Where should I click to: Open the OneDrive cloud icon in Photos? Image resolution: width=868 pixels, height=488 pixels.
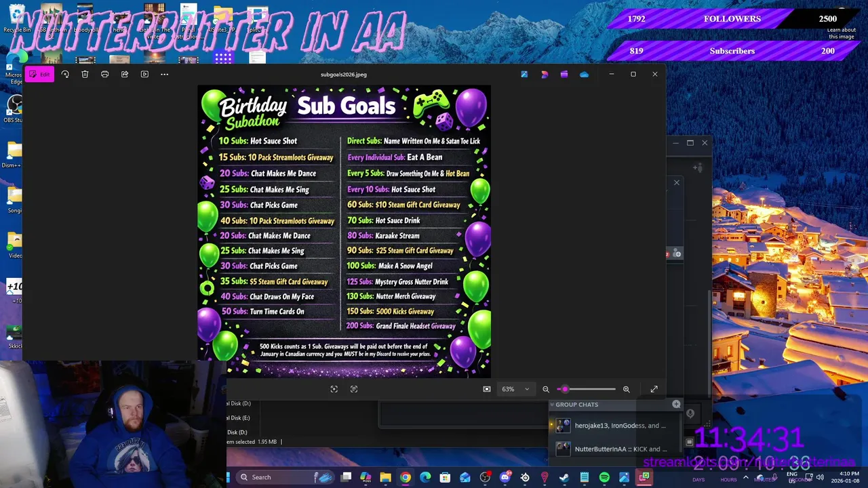point(584,74)
